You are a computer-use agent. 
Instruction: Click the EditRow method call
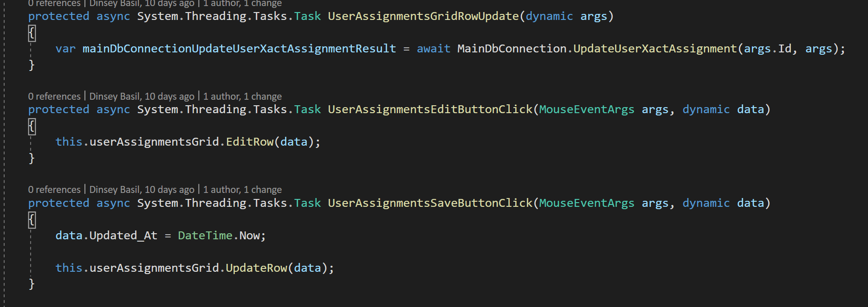tap(250, 142)
